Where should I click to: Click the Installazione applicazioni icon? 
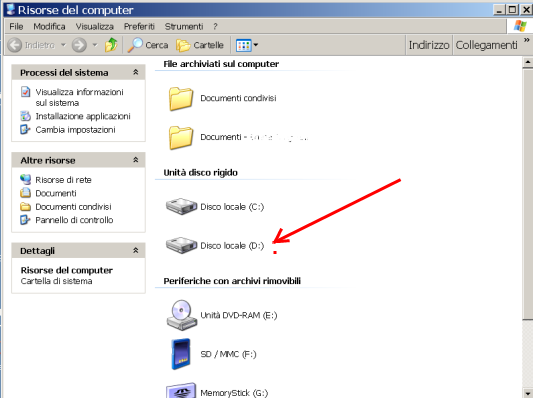25,116
